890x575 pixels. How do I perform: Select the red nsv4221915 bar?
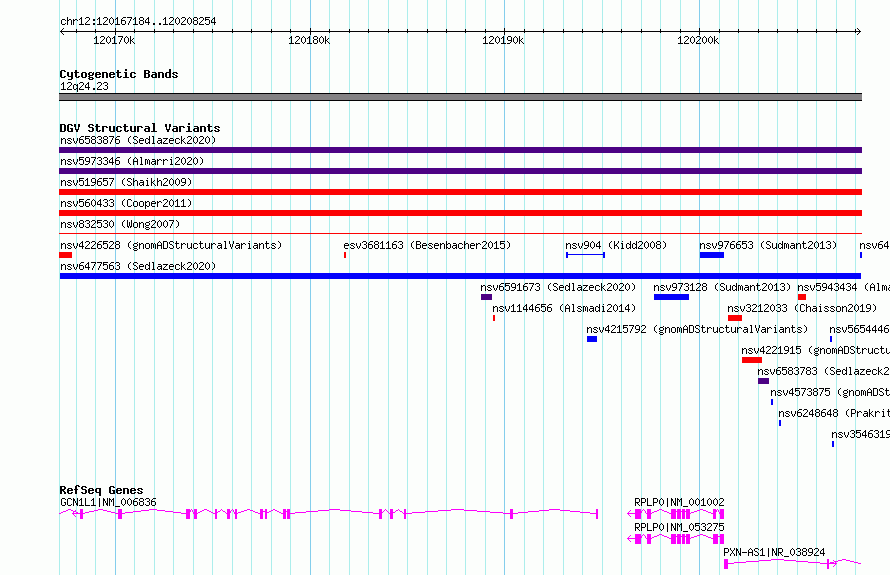(752, 360)
